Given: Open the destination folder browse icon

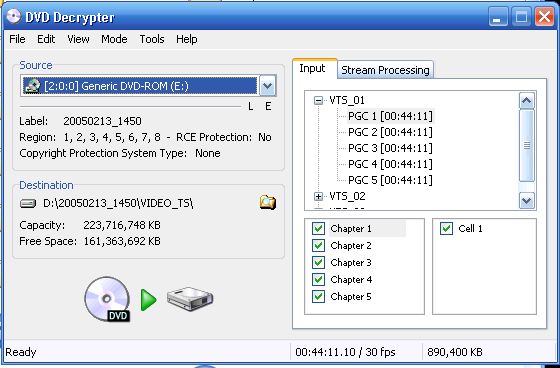Looking at the screenshot, I should click(x=268, y=203).
